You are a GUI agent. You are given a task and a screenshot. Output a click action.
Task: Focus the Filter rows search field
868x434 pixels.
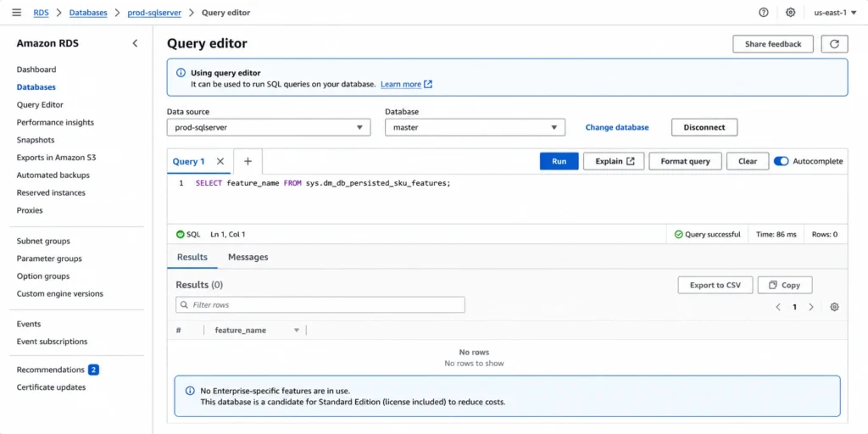pos(320,305)
